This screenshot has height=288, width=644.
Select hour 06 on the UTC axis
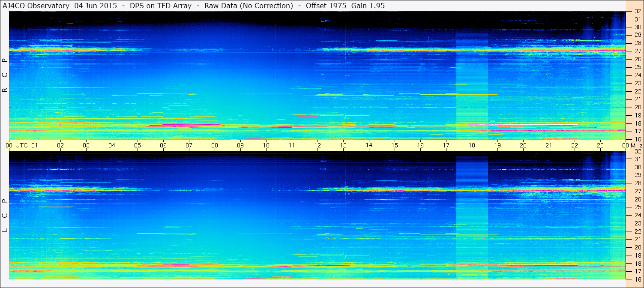[x=163, y=145]
